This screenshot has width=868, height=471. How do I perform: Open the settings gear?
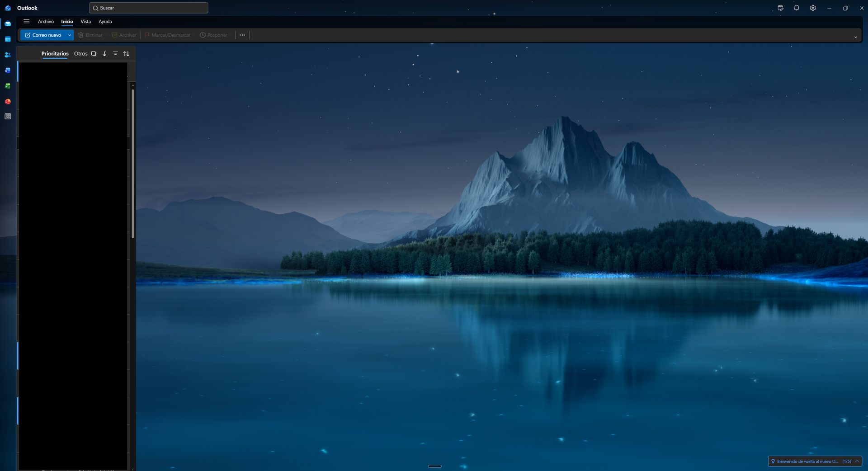click(x=813, y=8)
